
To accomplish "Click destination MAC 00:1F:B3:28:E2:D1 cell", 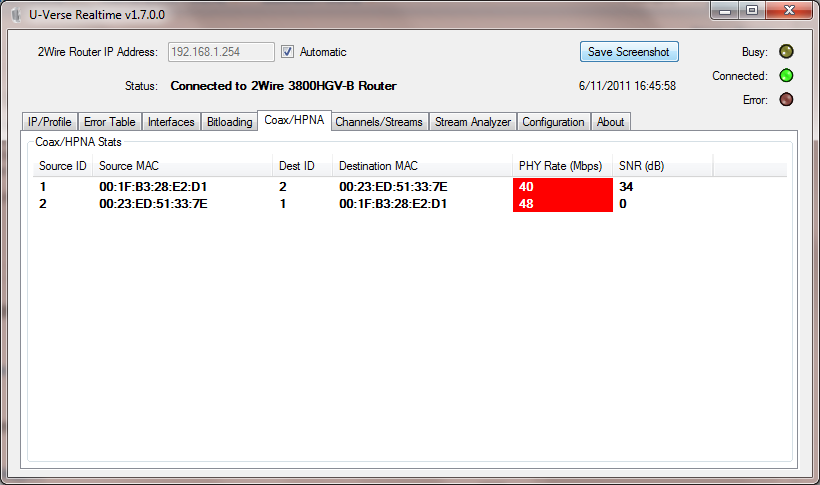I will pos(393,204).
